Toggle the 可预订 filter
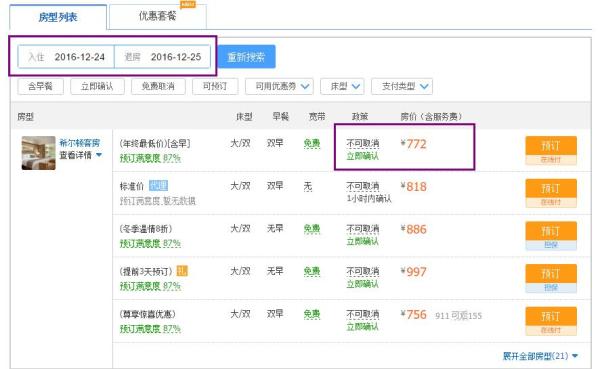The width and height of the screenshot is (600, 369). (x=215, y=87)
